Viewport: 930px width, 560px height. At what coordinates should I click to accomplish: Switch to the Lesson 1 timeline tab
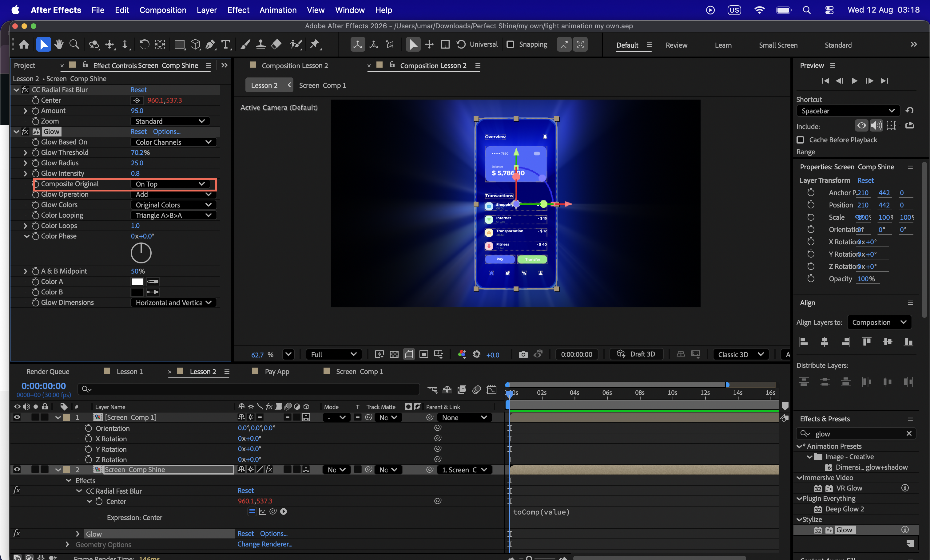(129, 372)
